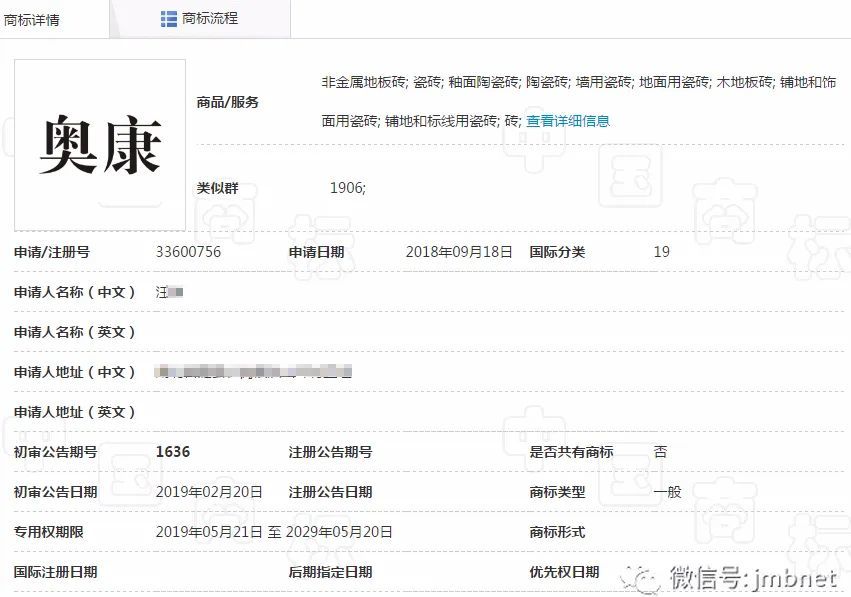The width and height of the screenshot is (851, 597).
Task: Click the blurred applicant address text
Action: [x=254, y=372]
